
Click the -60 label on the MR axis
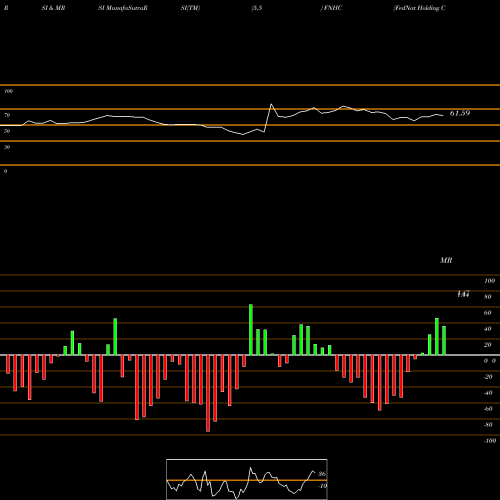pos(488,409)
